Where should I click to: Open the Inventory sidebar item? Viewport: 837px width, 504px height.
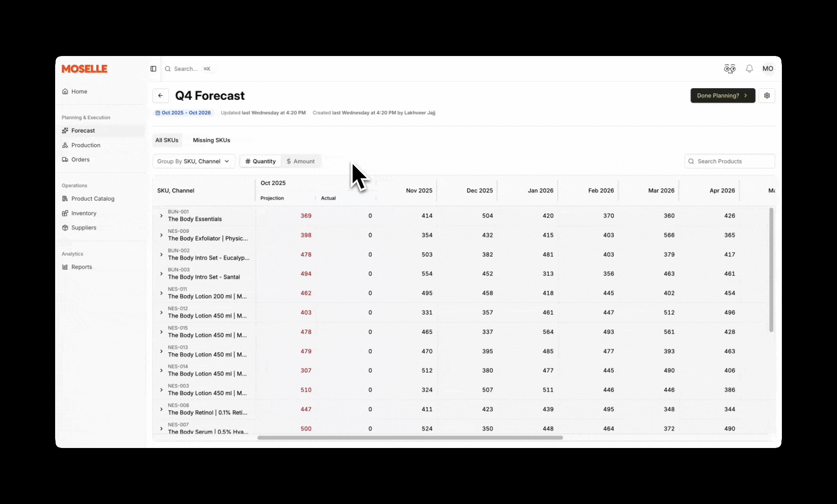click(84, 213)
